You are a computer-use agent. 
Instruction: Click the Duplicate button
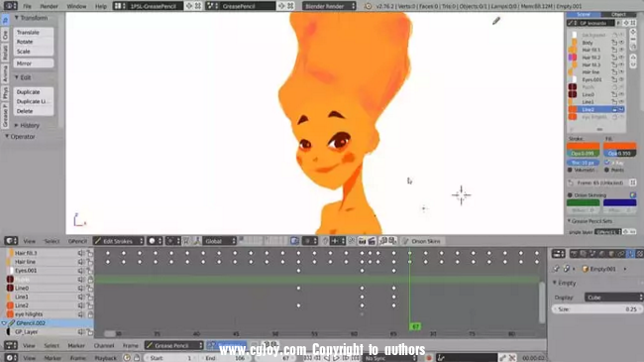(x=34, y=91)
